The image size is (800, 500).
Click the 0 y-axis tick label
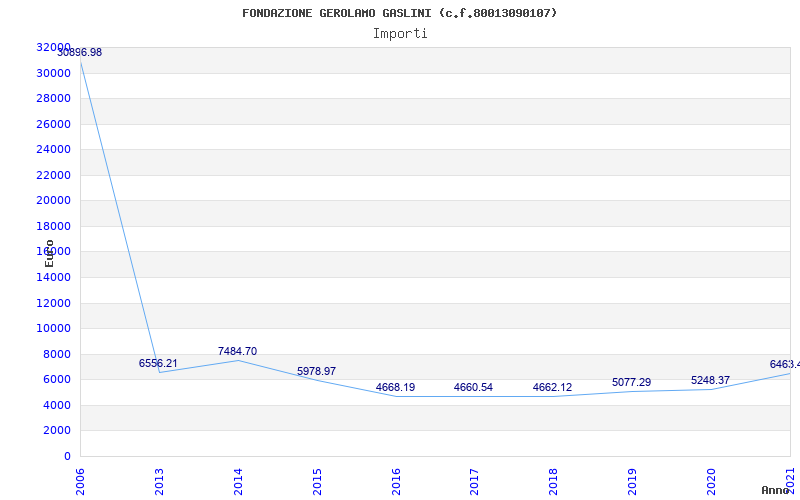67,456
